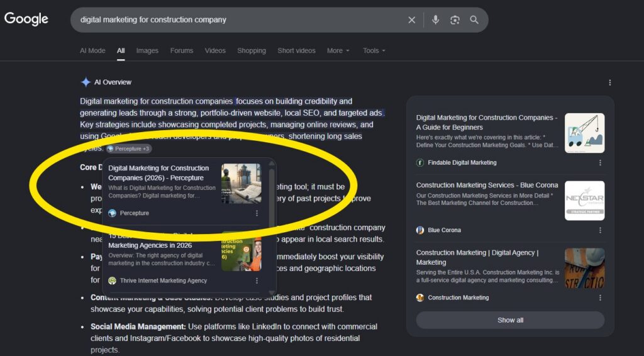
Task: Open options menu for Percepture card
Action: coord(257,213)
